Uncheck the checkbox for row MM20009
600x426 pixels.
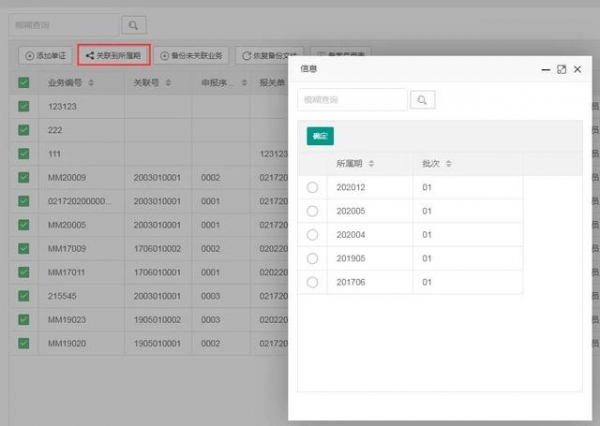(x=24, y=177)
